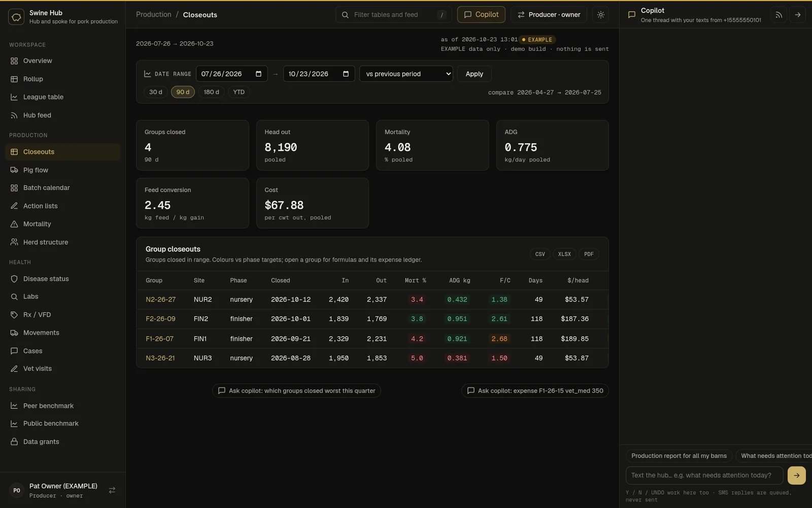
Task: Export closeouts as CSV
Action: tap(540, 254)
